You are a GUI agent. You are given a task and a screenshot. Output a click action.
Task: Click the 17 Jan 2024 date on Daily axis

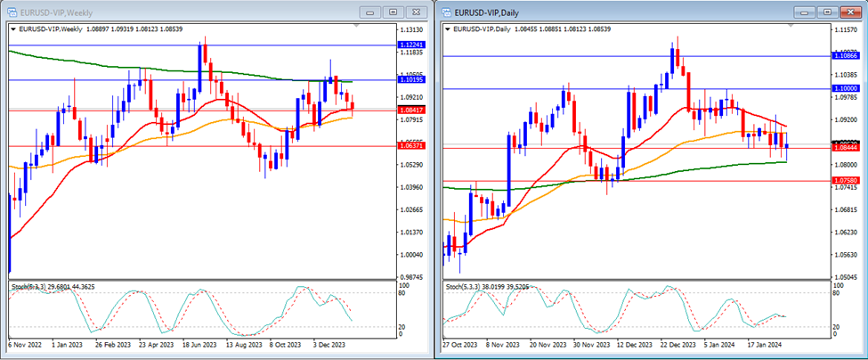click(x=765, y=344)
